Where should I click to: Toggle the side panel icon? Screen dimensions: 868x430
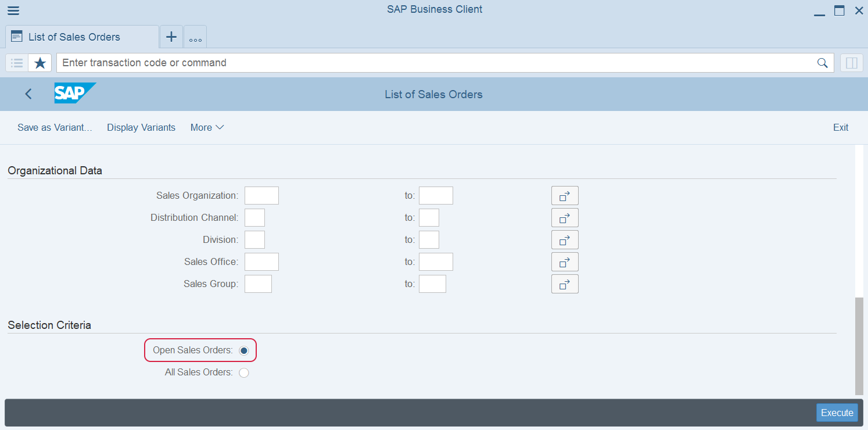click(x=852, y=63)
